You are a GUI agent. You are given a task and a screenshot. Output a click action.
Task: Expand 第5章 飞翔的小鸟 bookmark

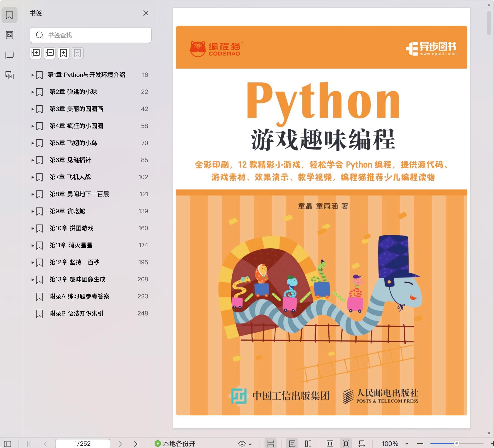coord(33,143)
